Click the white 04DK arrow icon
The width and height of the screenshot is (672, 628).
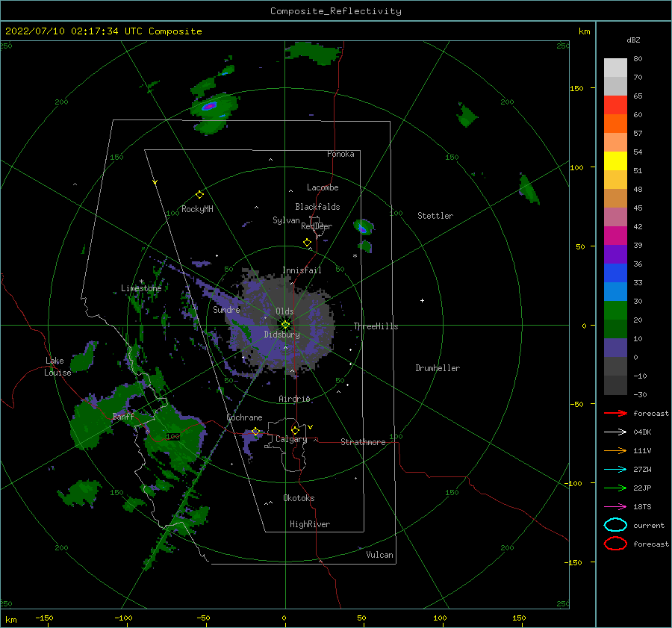pyautogui.click(x=615, y=432)
